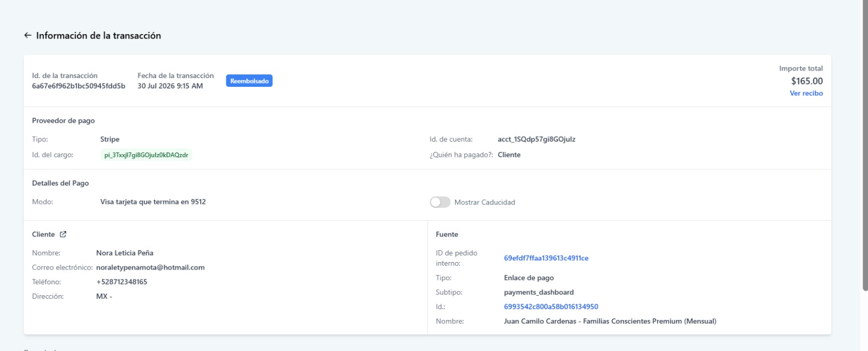Toggle the Mostrar Caducidad switch
868x351 pixels.
440,202
